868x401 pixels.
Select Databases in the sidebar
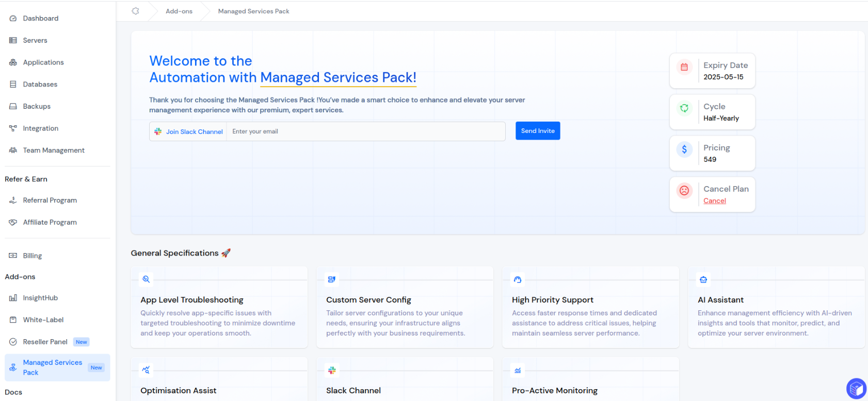pos(57,85)
